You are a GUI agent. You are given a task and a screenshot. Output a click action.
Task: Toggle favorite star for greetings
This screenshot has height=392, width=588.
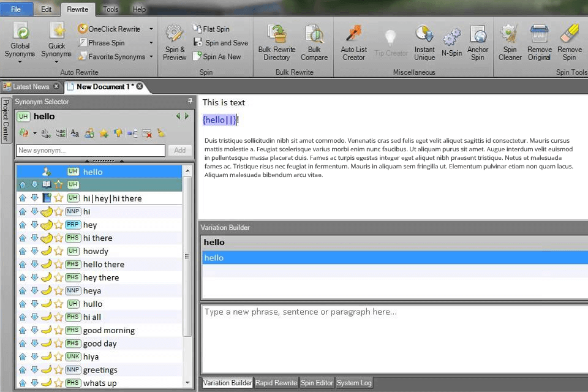[x=59, y=370]
